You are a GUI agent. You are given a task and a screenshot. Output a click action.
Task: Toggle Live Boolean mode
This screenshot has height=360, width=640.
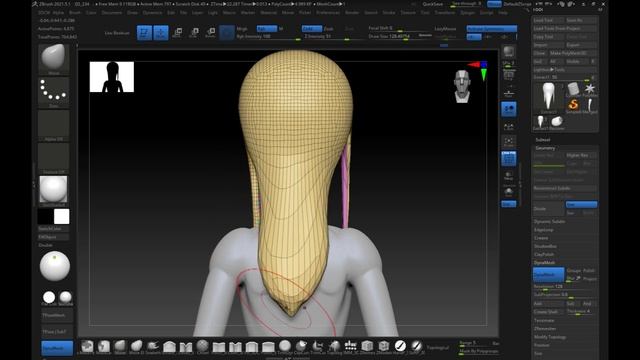[x=117, y=33]
